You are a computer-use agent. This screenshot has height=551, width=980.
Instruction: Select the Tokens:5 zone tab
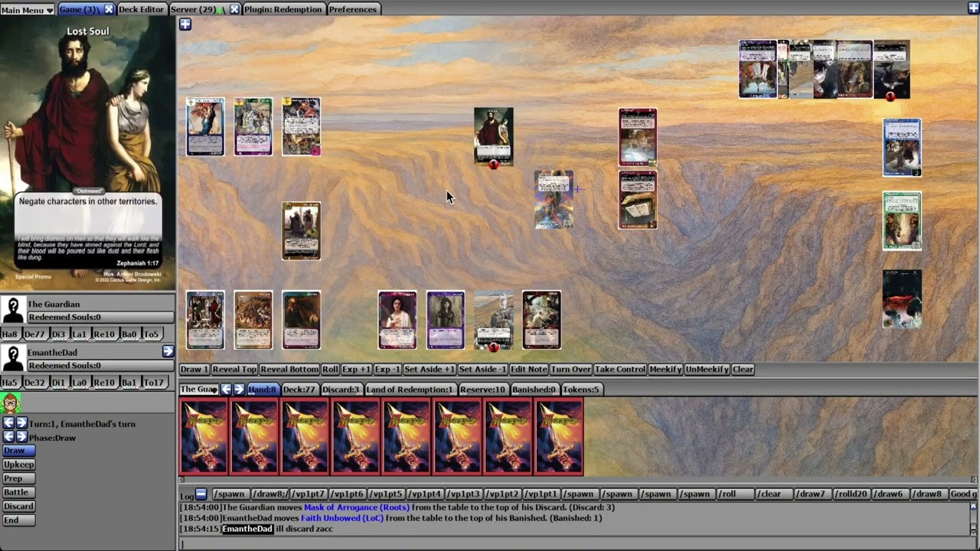click(x=581, y=390)
